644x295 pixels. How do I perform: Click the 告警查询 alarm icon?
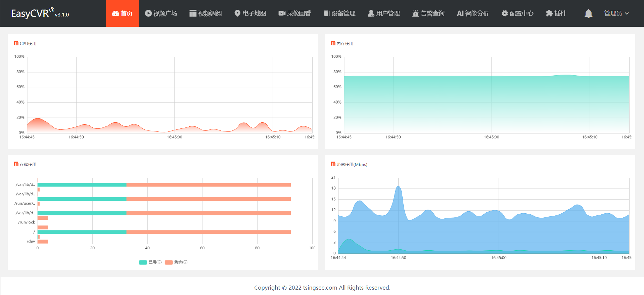click(x=416, y=13)
